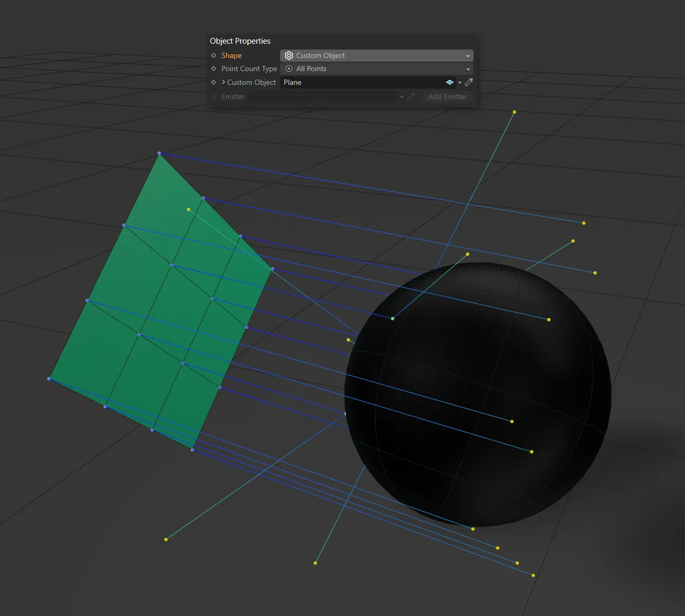
Task: Open the Emitter selection dropdown
Action: pos(402,96)
